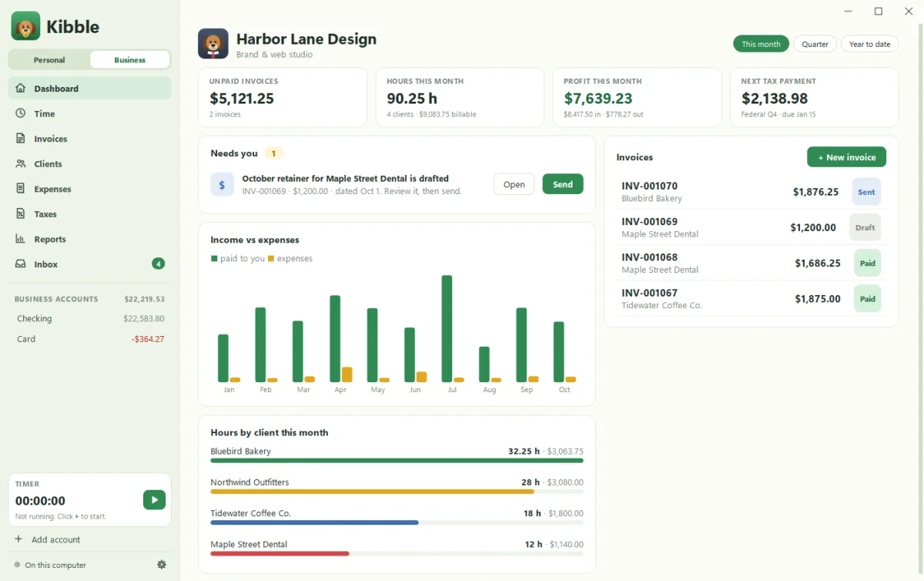The height and width of the screenshot is (581, 924).
Task: Send the Maple Street Dental retainer
Action: 563,184
